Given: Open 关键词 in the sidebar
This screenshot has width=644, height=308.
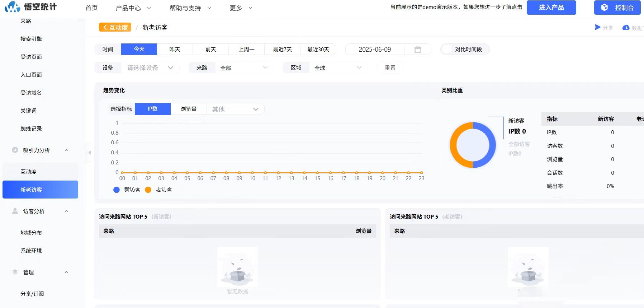Looking at the screenshot, I should coord(29,111).
